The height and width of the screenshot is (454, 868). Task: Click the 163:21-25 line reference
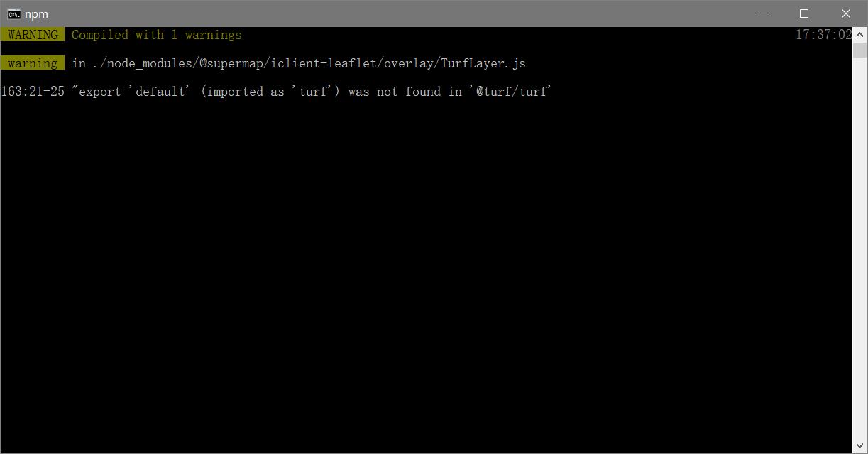(33, 92)
